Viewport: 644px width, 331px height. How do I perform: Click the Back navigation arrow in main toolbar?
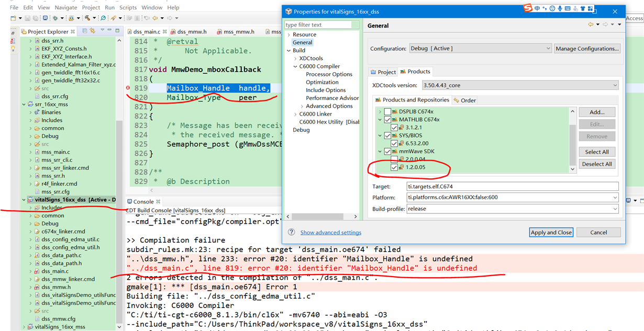coord(155,18)
